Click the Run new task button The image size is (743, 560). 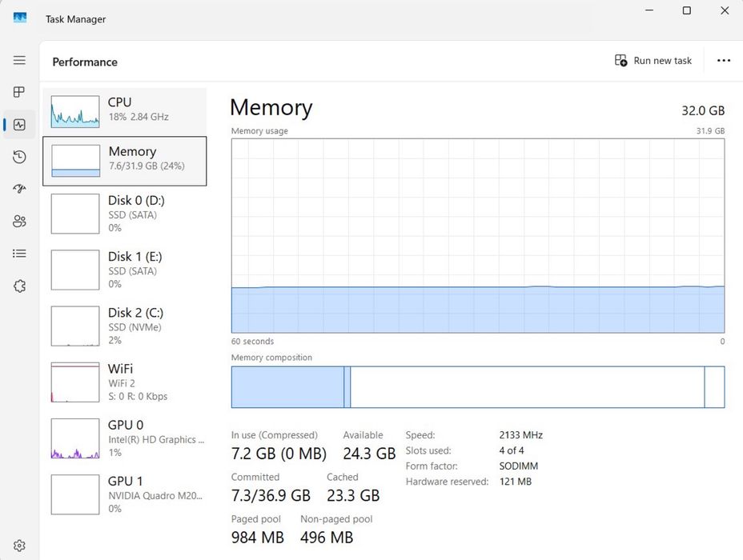click(x=653, y=61)
